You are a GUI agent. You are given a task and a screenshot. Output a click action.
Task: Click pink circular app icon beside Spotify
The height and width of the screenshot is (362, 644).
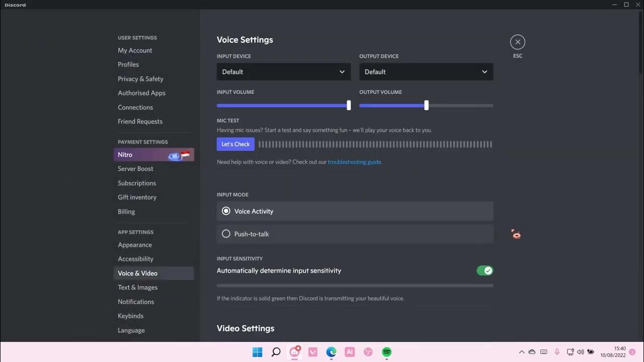(368, 352)
